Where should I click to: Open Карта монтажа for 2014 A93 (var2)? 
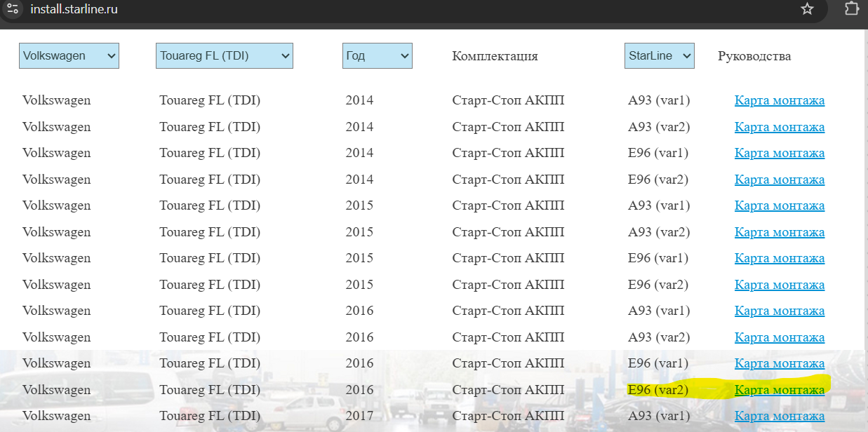click(779, 127)
